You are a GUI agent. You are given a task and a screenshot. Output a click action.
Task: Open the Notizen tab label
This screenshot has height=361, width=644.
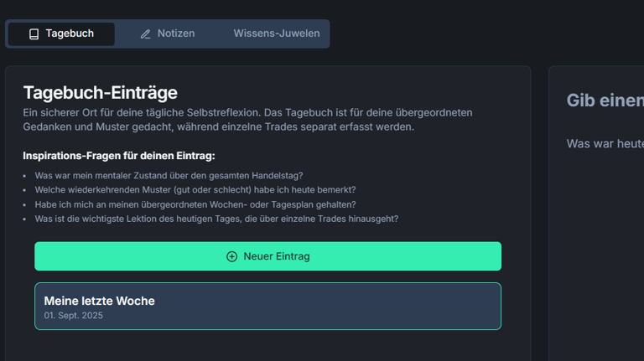176,34
